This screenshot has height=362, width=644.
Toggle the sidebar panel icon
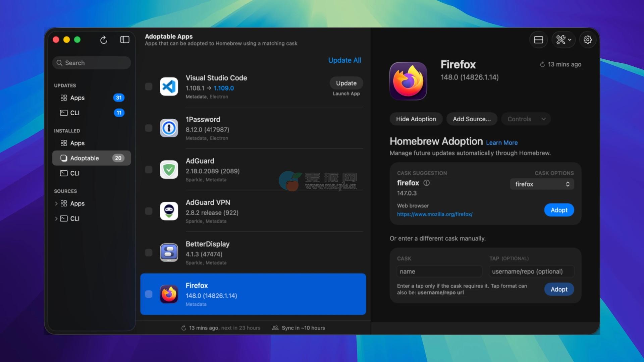click(x=125, y=40)
